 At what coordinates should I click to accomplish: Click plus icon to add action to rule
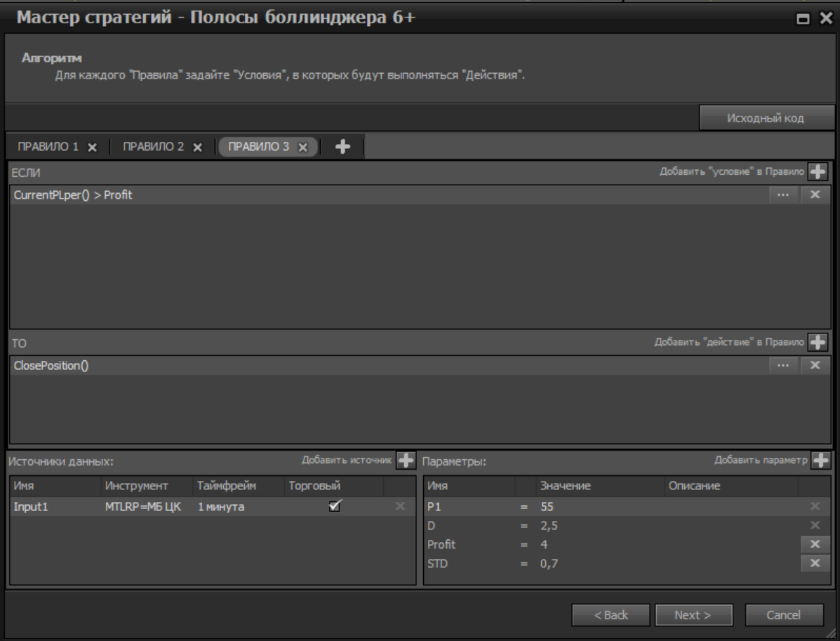(x=817, y=342)
